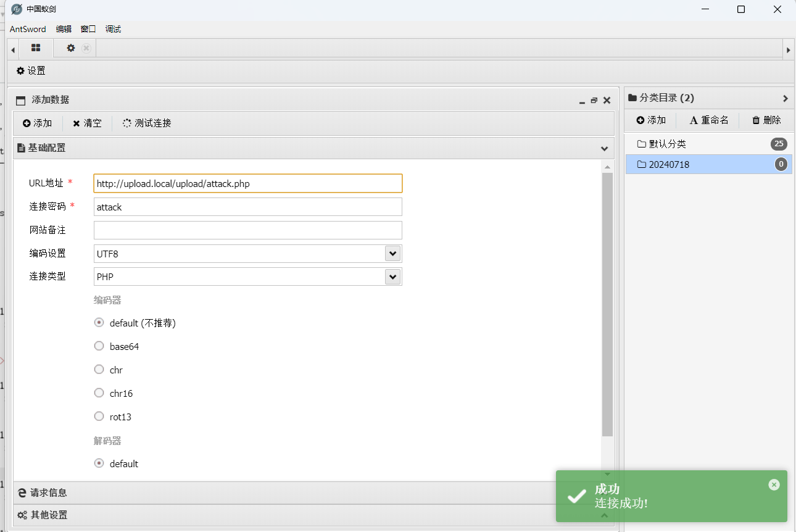
Task: Click the 删除 category button
Action: tap(766, 120)
